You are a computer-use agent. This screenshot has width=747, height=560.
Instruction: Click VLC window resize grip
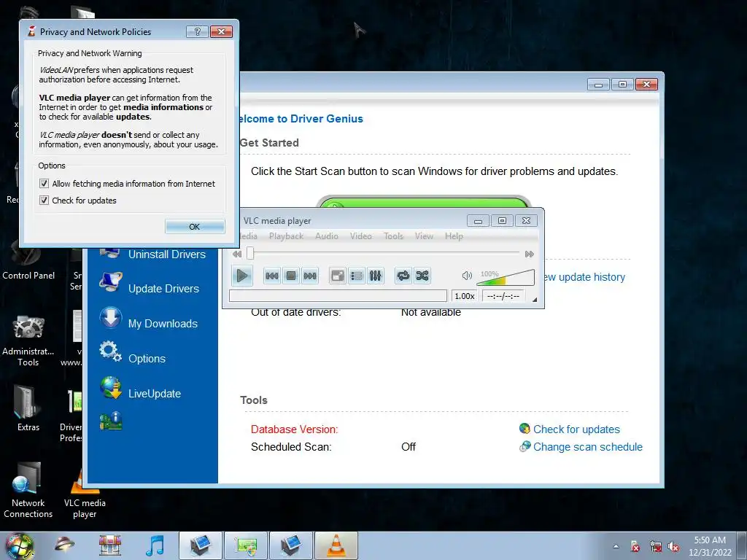point(534,300)
